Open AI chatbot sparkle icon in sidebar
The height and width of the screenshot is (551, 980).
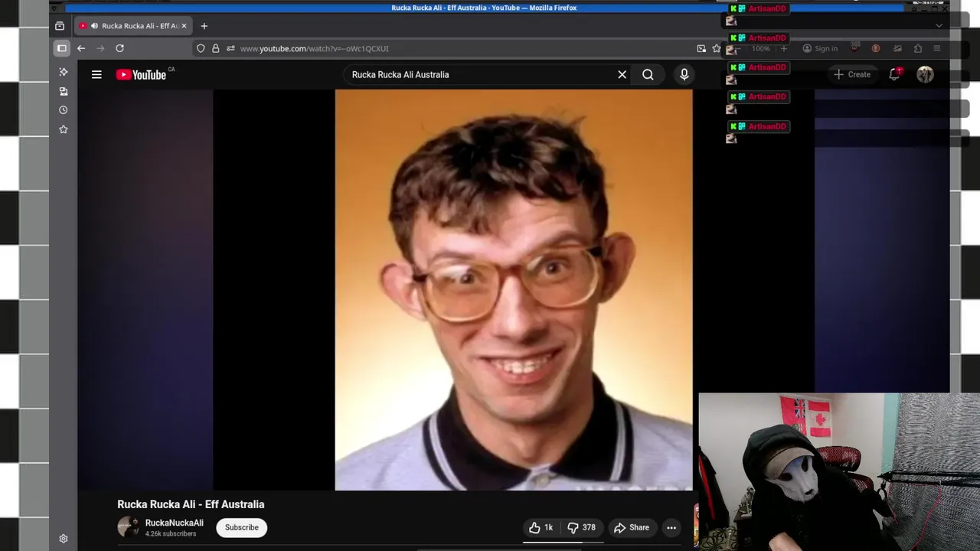coord(64,72)
